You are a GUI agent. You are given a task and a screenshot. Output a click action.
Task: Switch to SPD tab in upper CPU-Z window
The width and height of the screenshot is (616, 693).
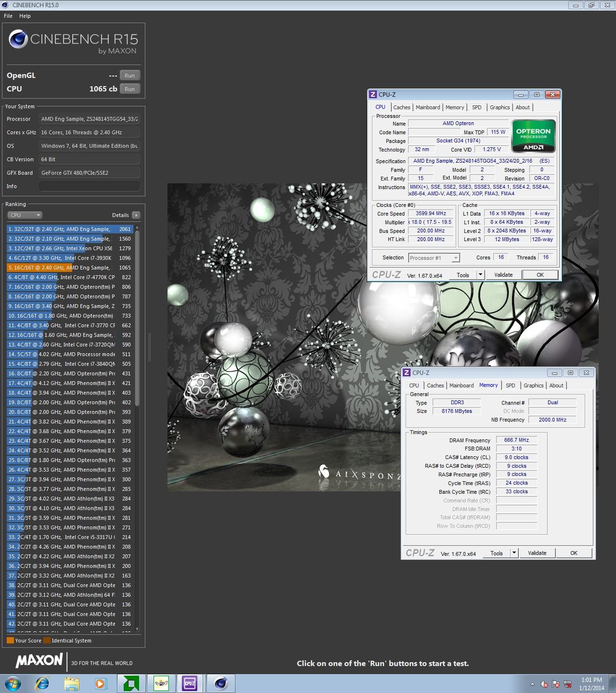point(477,107)
